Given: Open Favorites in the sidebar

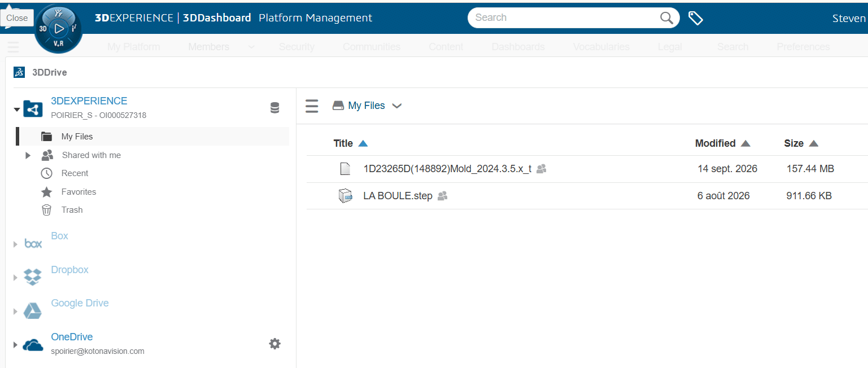Looking at the screenshot, I should coord(78,192).
